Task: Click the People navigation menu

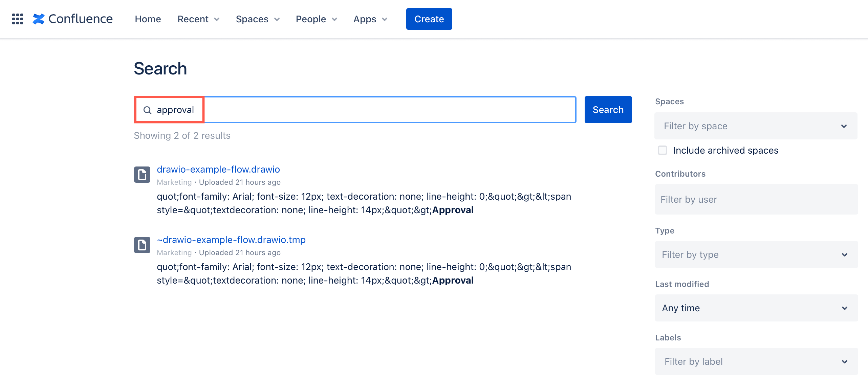Action: coord(316,19)
